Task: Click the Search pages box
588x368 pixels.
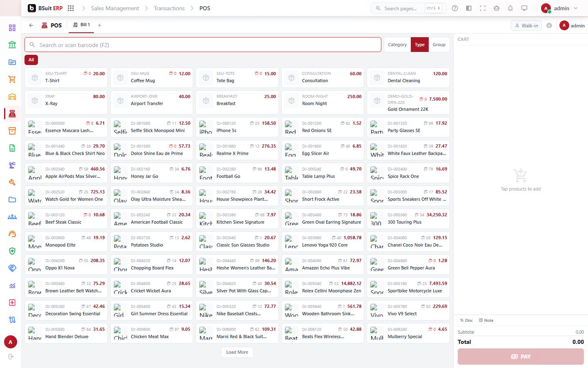Action: (x=408, y=8)
